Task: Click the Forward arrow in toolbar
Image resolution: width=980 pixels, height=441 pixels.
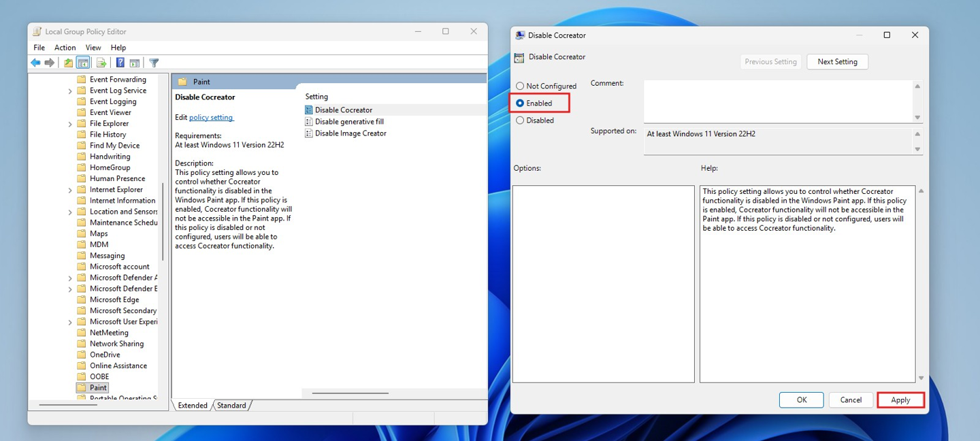Action: pos(50,63)
